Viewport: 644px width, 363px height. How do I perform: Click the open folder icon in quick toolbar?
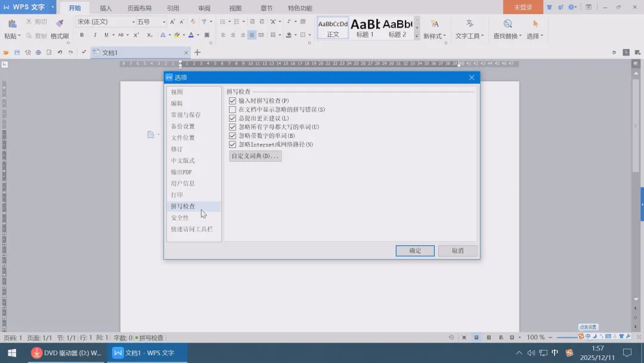tap(6, 53)
